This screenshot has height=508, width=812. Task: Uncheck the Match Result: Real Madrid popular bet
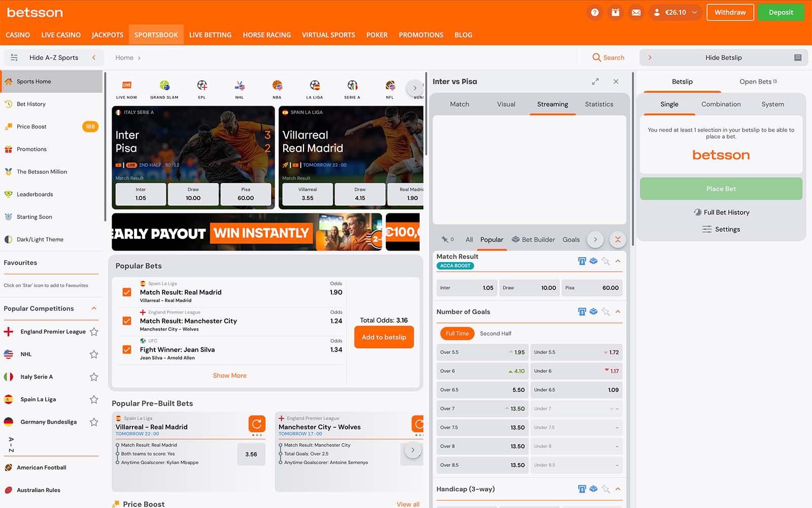(x=127, y=292)
